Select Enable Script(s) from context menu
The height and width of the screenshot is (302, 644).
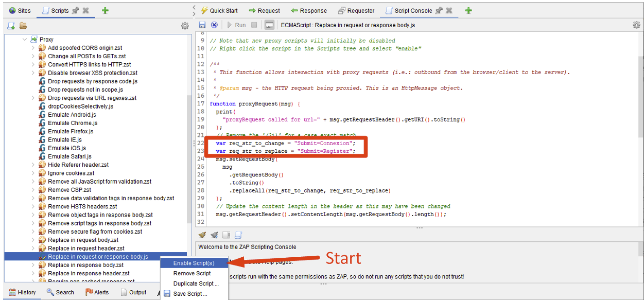tap(194, 263)
